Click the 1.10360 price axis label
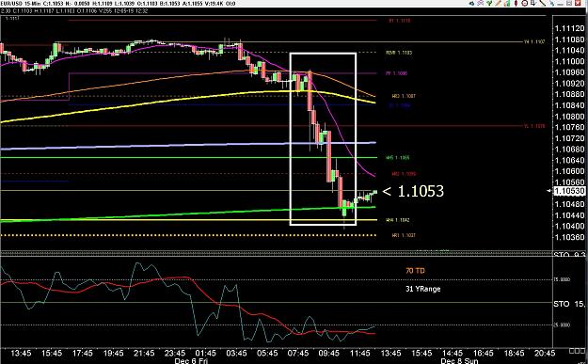 coord(569,237)
